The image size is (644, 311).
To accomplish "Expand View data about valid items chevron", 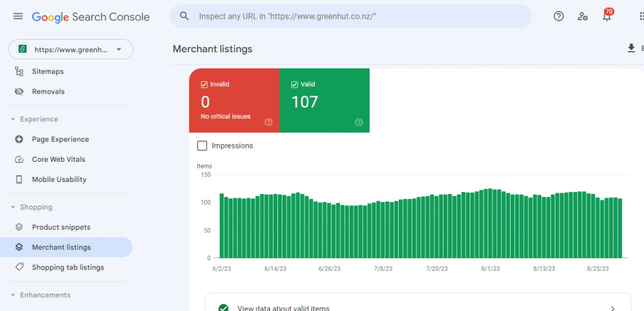I will [613, 308].
